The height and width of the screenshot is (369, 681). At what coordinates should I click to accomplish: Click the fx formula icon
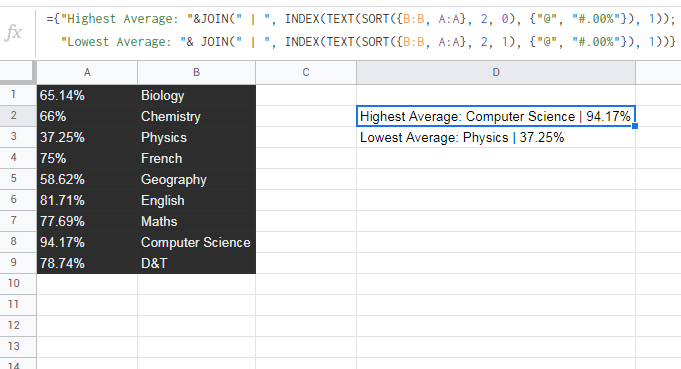click(13, 33)
